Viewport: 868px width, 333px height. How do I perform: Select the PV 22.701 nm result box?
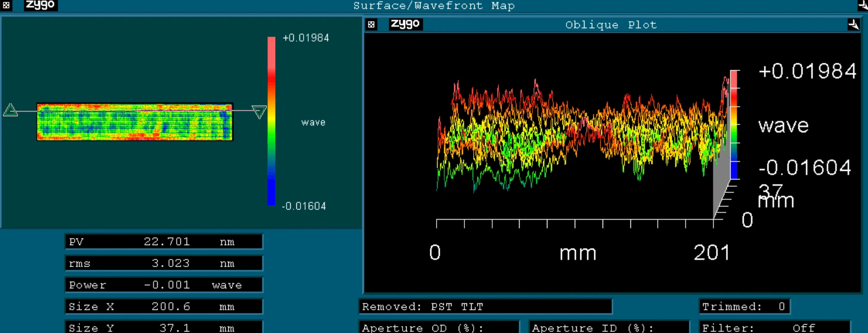coord(163,242)
